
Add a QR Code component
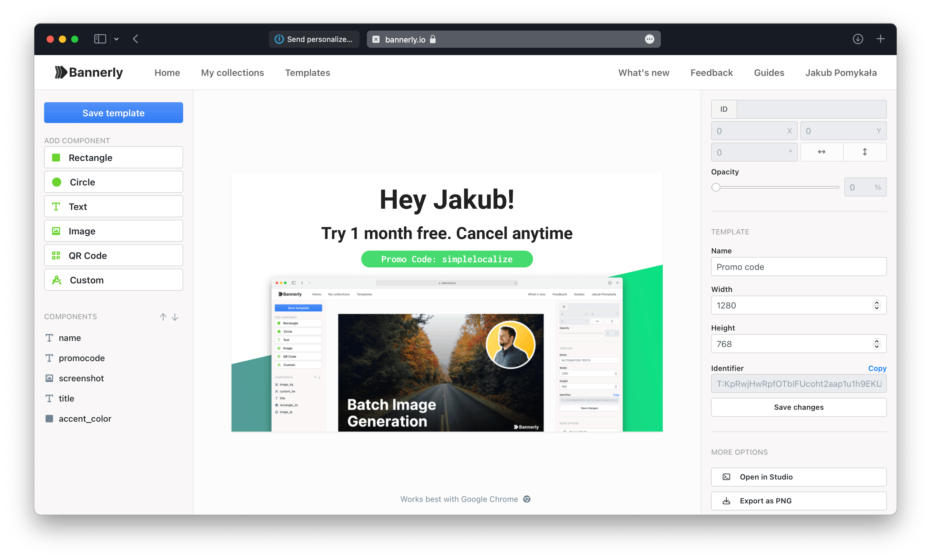113,256
